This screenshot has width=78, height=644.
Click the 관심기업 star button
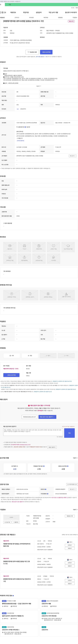point(7,522)
